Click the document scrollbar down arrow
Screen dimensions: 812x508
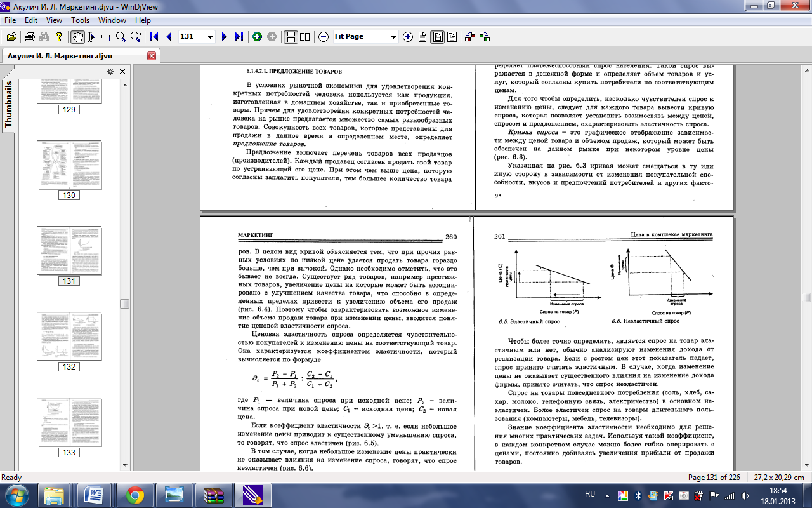[806, 465]
